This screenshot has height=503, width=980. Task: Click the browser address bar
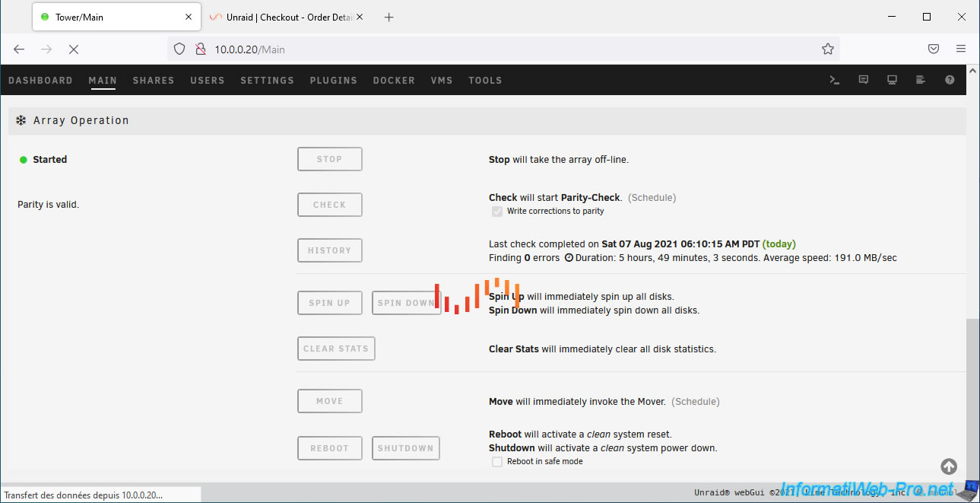click(502, 49)
